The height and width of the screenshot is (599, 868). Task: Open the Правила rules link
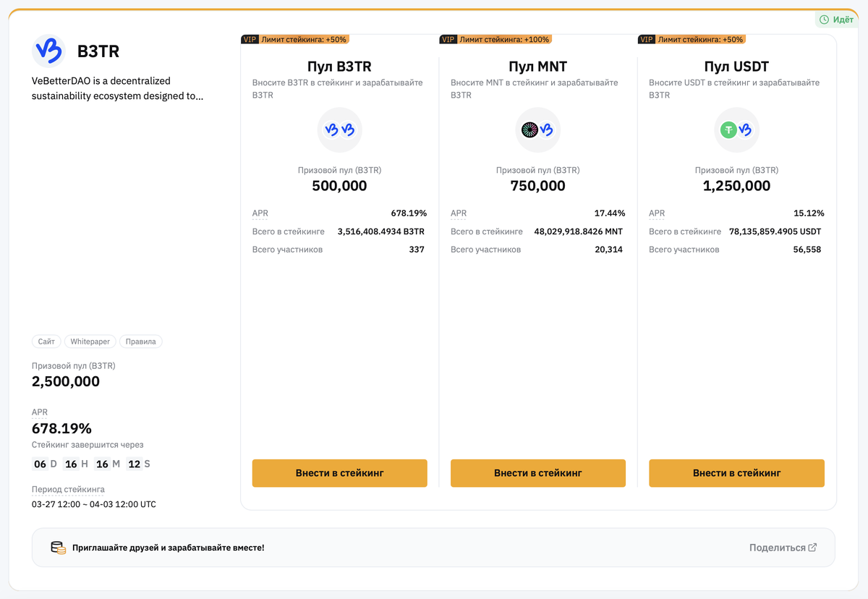click(x=140, y=341)
